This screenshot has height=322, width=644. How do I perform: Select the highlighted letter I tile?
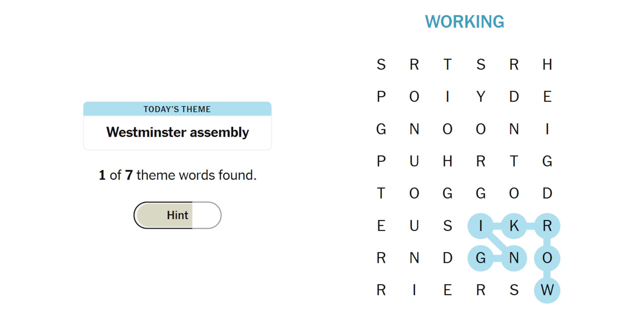pos(481,226)
